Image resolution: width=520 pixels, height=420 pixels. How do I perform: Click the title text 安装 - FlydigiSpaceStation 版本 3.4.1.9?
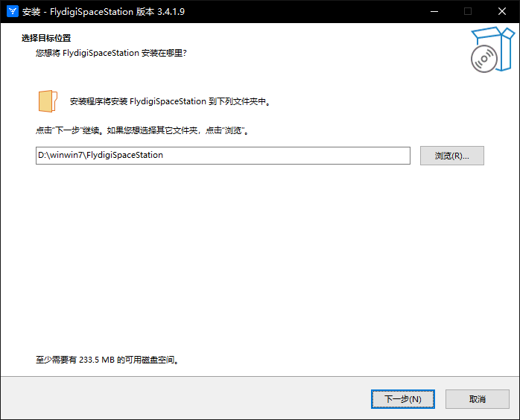(104, 12)
